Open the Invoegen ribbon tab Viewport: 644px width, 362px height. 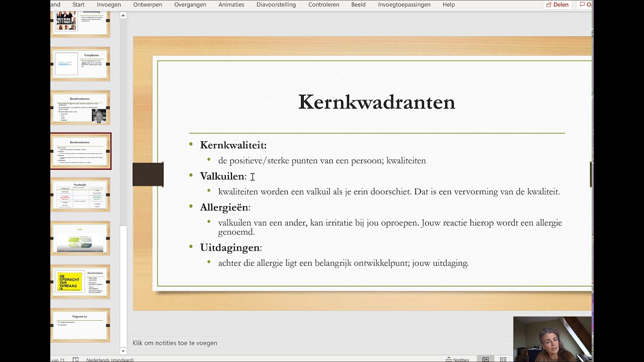click(x=109, y=5)
